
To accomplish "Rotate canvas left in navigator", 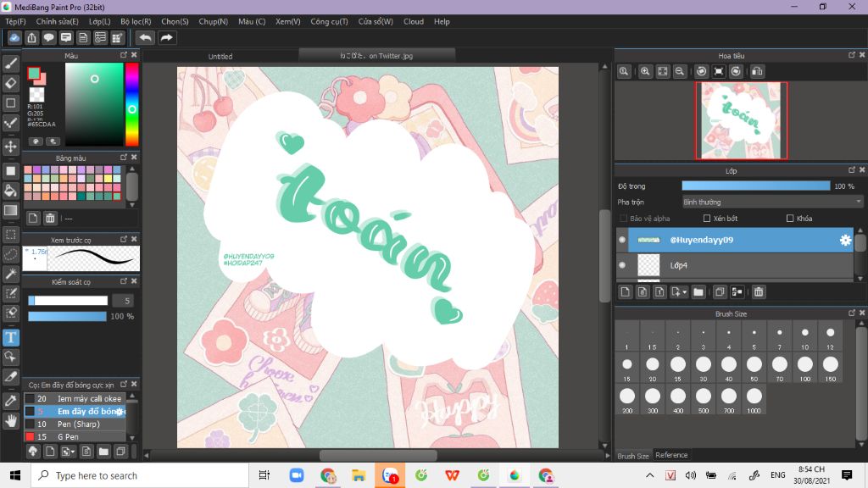I will [701, 71].
